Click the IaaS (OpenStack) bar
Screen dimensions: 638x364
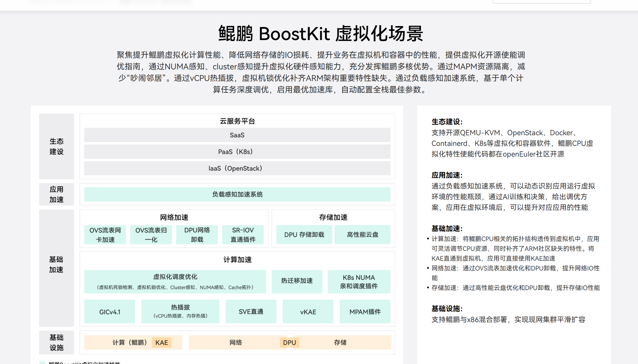pos(237,169)
